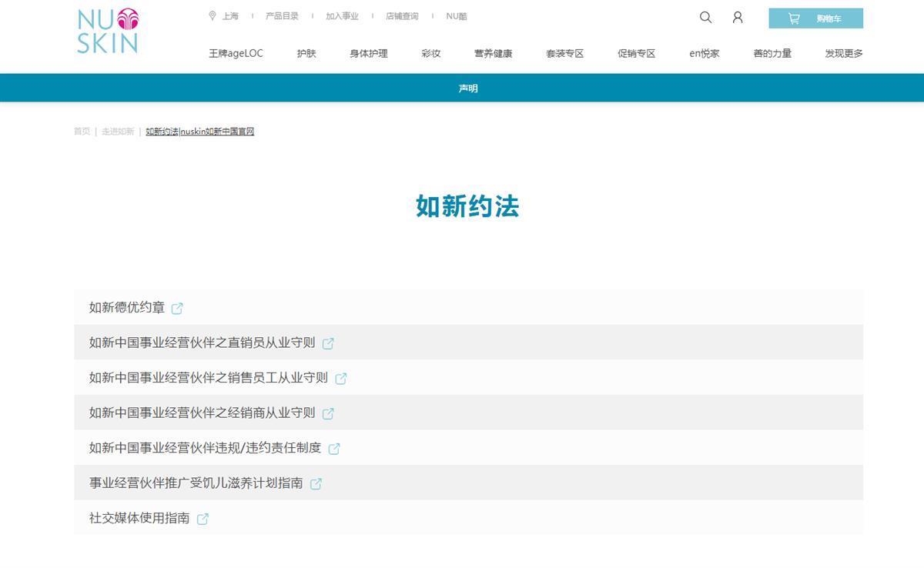Viewport: 924px width, 568px height.
Task: Select 上海 location link
Action: [x=230, y=16]
